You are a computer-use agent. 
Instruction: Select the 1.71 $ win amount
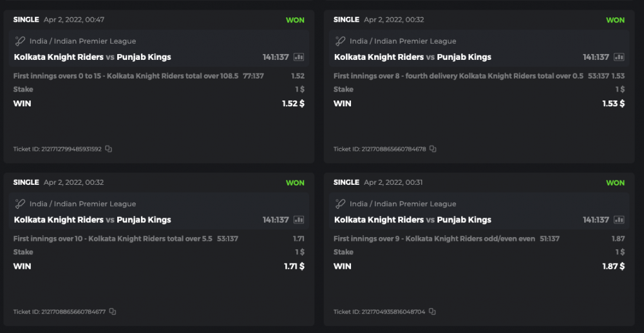click(294, 266)
